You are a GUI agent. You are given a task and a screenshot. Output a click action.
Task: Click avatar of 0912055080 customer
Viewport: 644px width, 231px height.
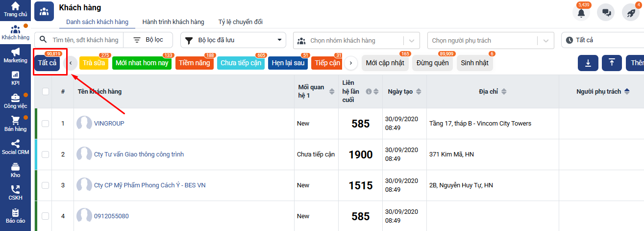pyautogui.click(x=84, y=216)
